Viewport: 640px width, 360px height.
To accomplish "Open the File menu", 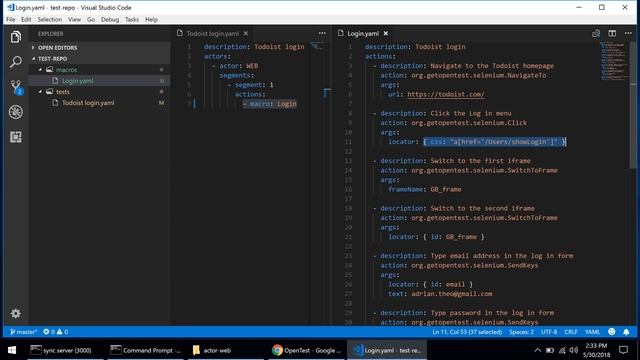I will click(11, 19).
